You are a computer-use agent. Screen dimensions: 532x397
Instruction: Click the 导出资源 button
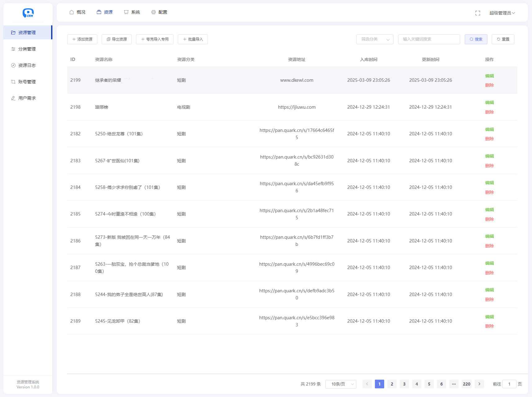pos(117,39)
